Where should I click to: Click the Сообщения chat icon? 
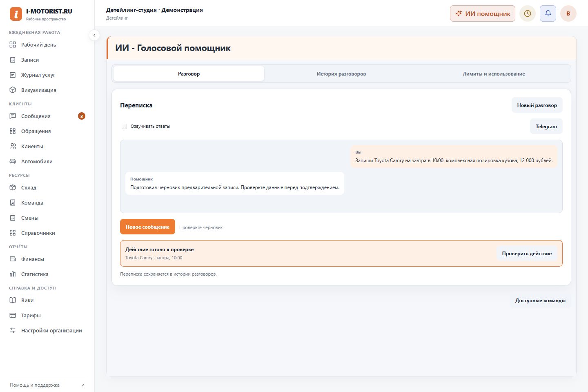point(13,116)
